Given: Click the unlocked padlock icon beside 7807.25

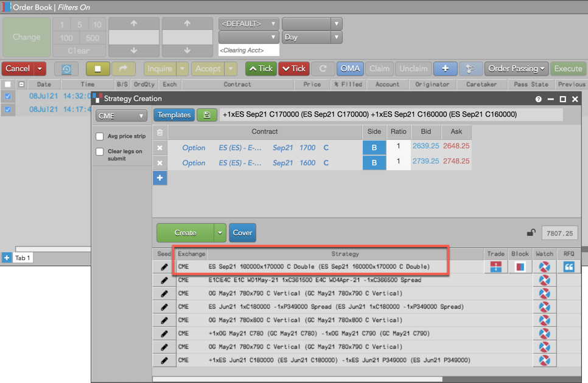Looking at the screenshot, I should coord(531,233).
